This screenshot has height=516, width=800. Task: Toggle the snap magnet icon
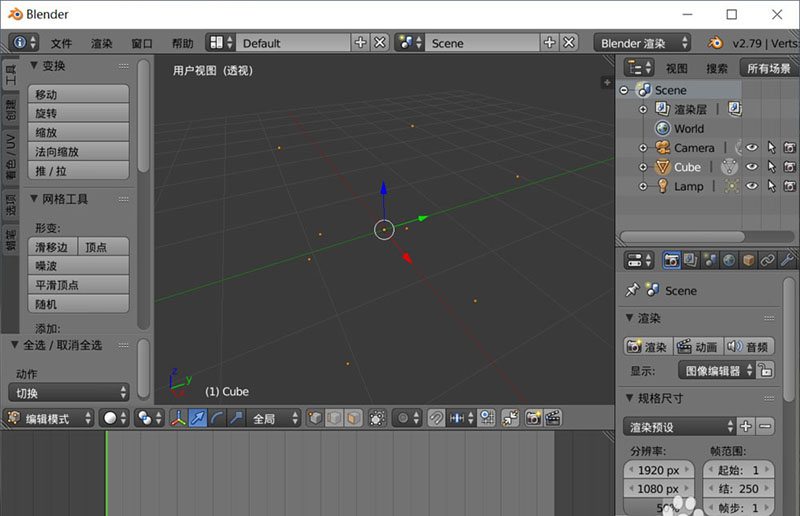(436, 419)
